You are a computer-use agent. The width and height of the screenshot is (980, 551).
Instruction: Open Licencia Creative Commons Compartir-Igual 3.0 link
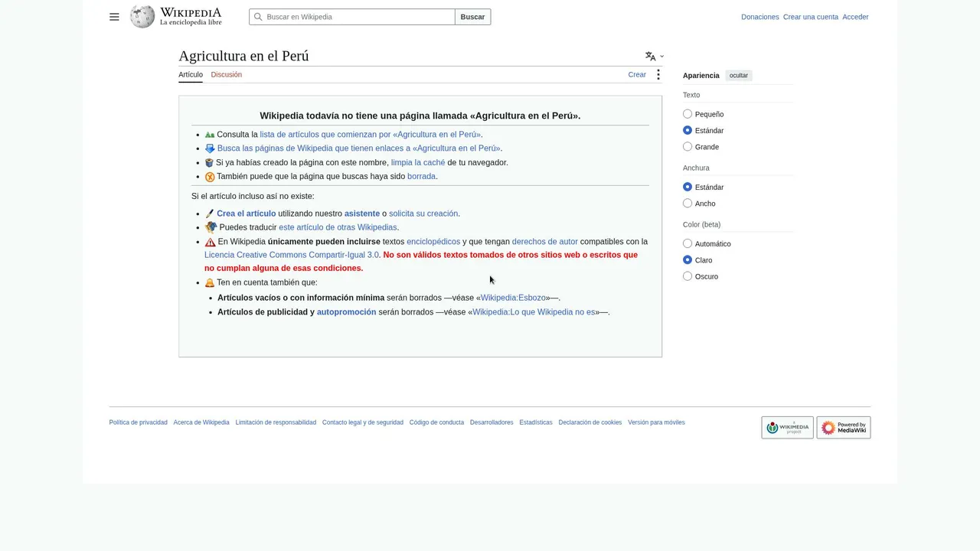[292, 255]
